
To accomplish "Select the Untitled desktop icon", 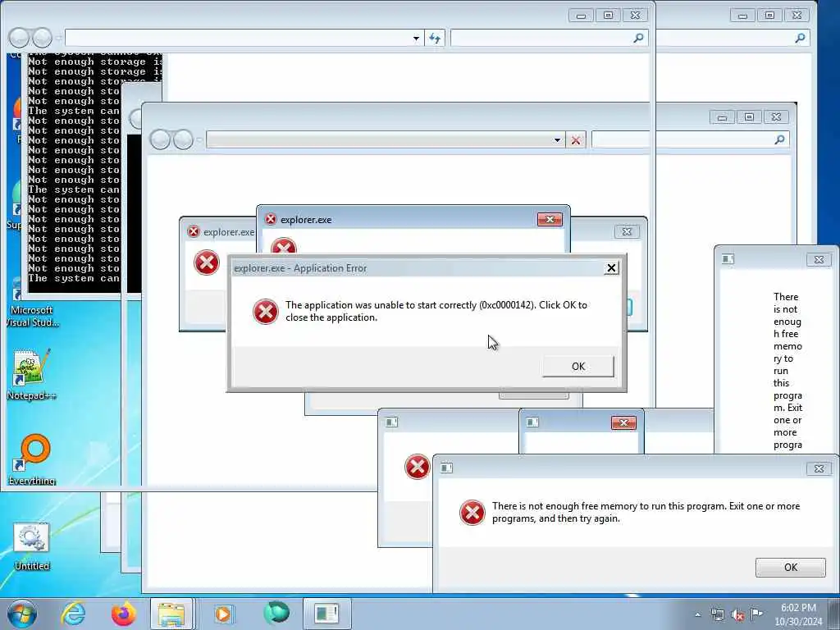I will pos(32,546).
